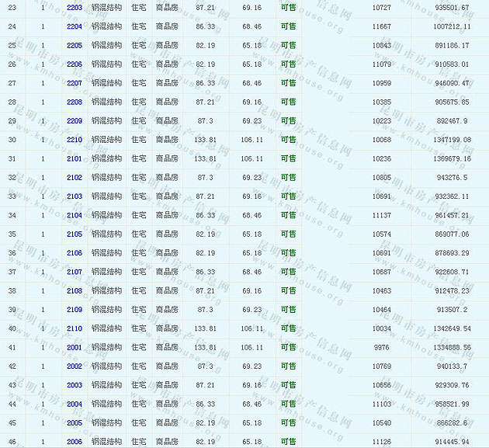Open room 2003 unit link
The width and height of the screenshot is (489, 448).
[75, 385]
